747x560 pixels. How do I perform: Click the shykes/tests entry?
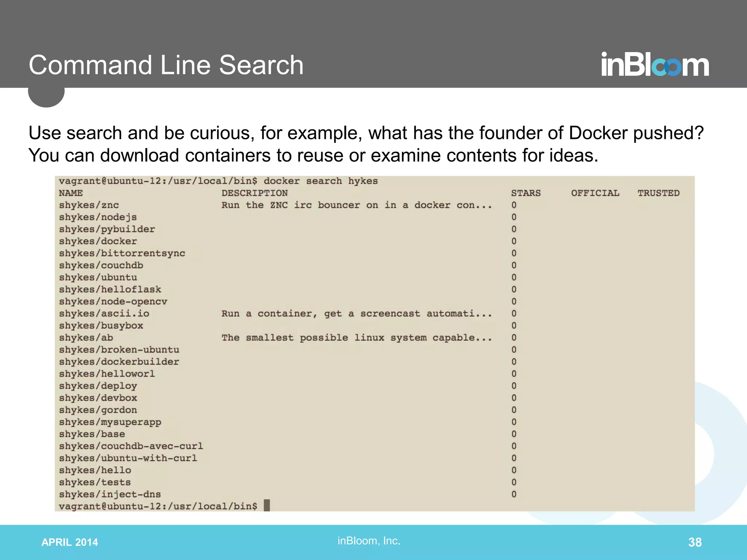click(95, 482)
